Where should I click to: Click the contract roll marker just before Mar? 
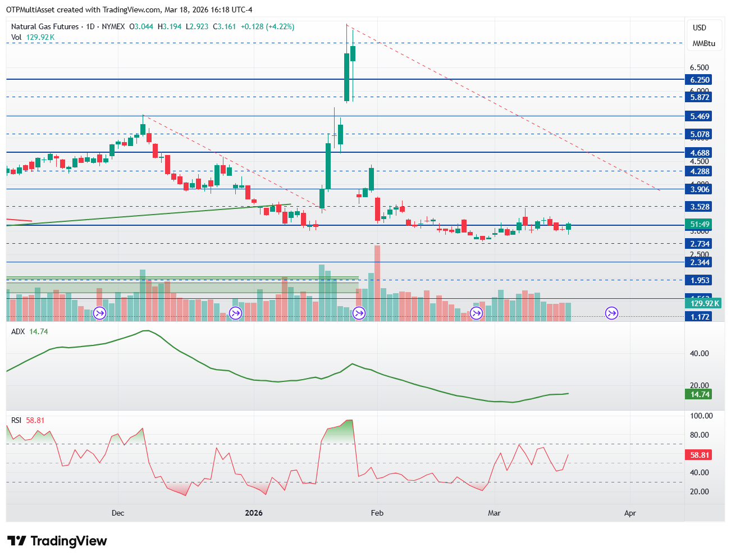click(x=477, y=313)
